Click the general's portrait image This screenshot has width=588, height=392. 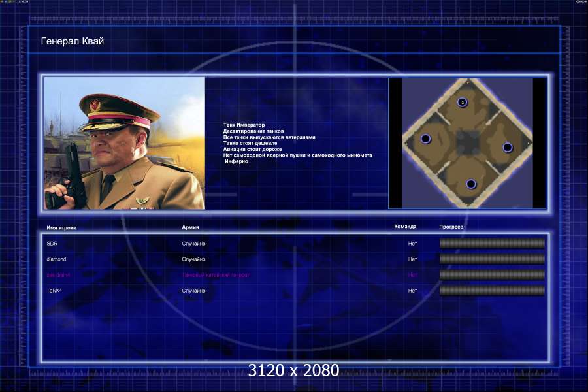point(125,143)
